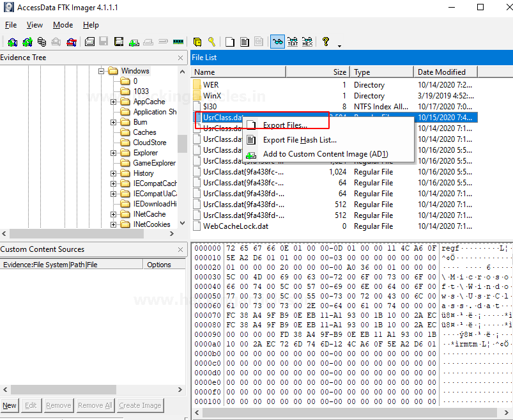Click the yellow question mark help icon
Viewport: 513px width, 420px height.
click(x=325, y=42)
